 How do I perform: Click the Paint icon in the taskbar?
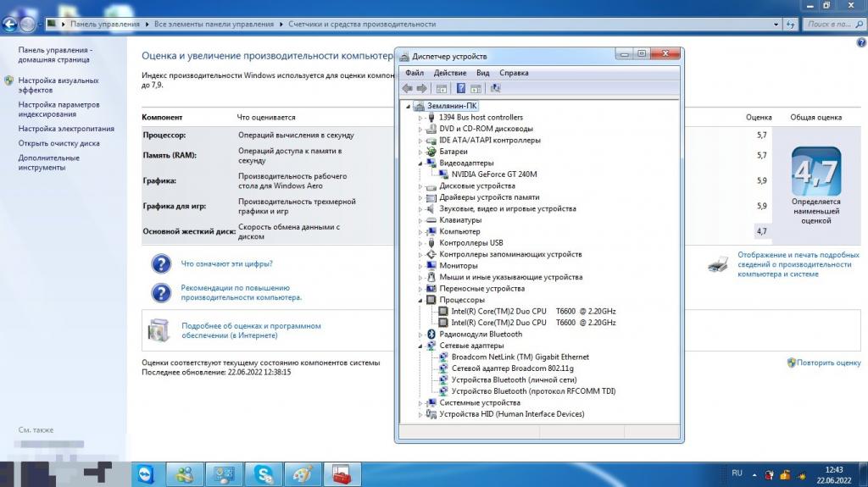303,473
